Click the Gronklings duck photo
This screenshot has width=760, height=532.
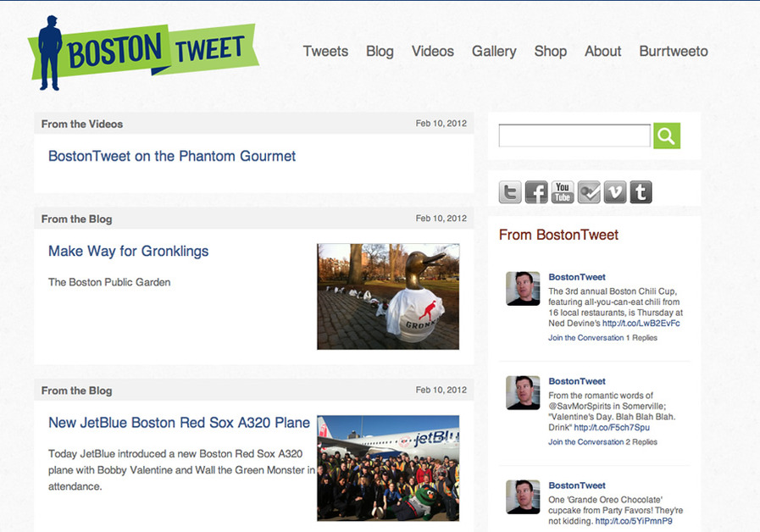(x=388, y=296)
